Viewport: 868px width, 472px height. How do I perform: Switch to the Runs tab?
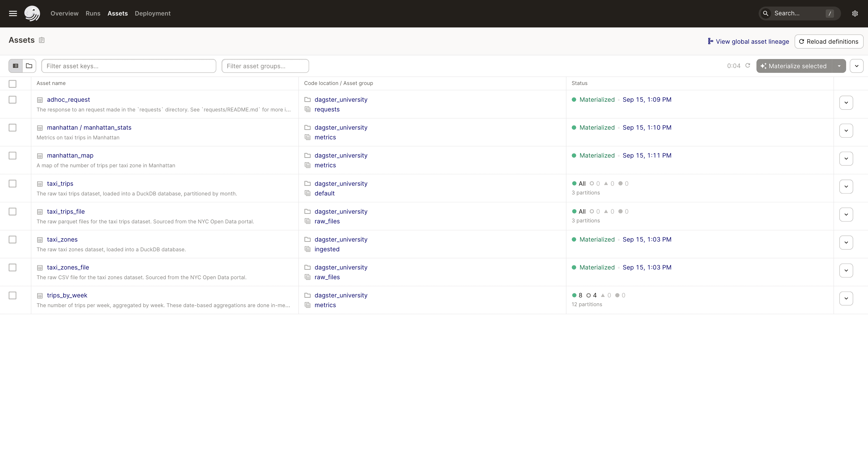pyautogui.click(x=93, y=13)
